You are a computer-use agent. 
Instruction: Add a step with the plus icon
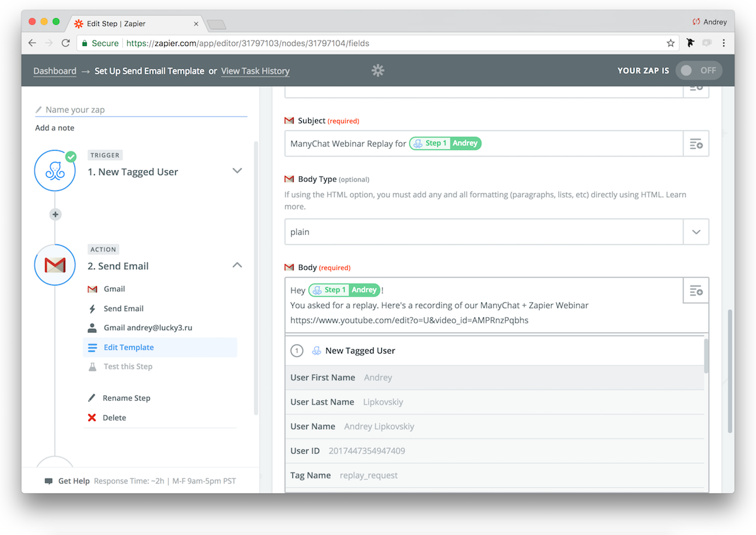(x=55, y=214)
